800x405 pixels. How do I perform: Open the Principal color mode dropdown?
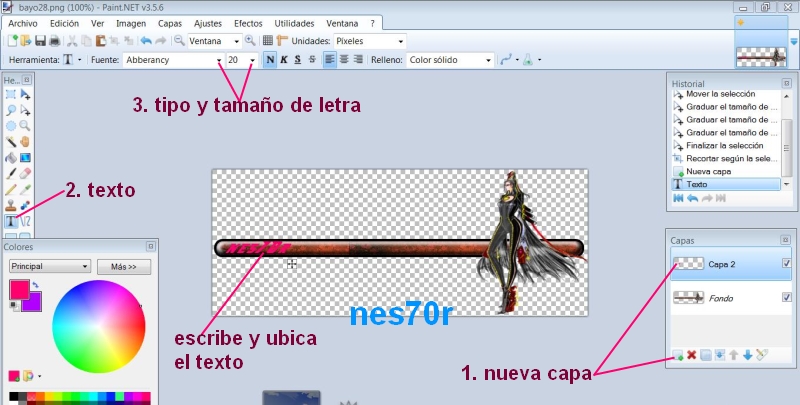click(x=50, y=266)
